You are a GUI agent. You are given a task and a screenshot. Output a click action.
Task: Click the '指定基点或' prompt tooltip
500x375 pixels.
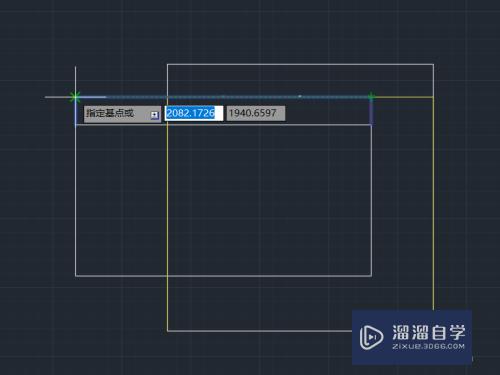click(x=122, y=114)
